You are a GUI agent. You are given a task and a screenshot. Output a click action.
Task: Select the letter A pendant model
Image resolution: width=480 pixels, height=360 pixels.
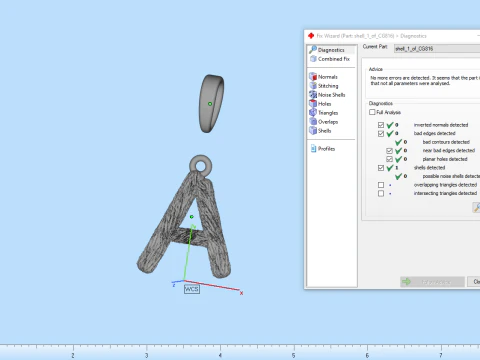[x=184, y=225]
